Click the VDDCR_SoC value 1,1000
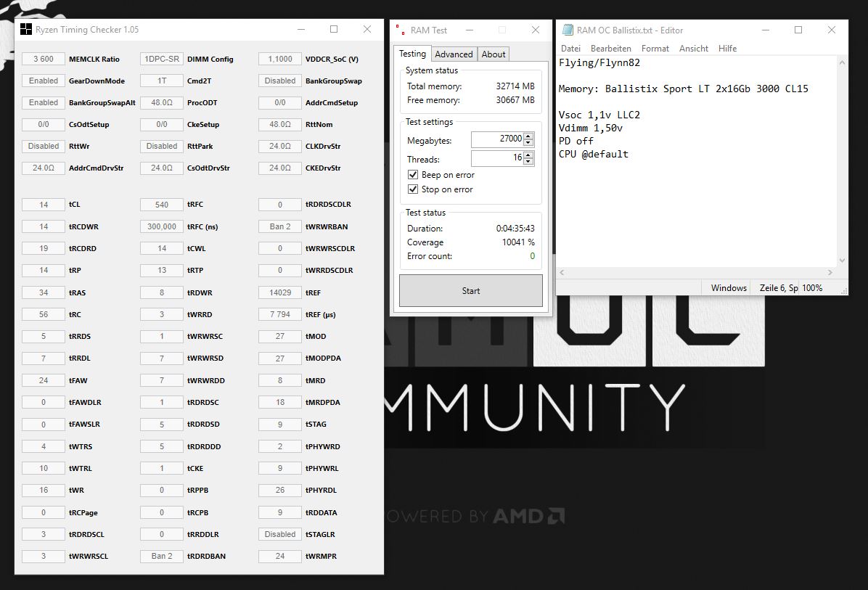The height and width of the screenshot is (590, 868). click(x=280, y=59)
